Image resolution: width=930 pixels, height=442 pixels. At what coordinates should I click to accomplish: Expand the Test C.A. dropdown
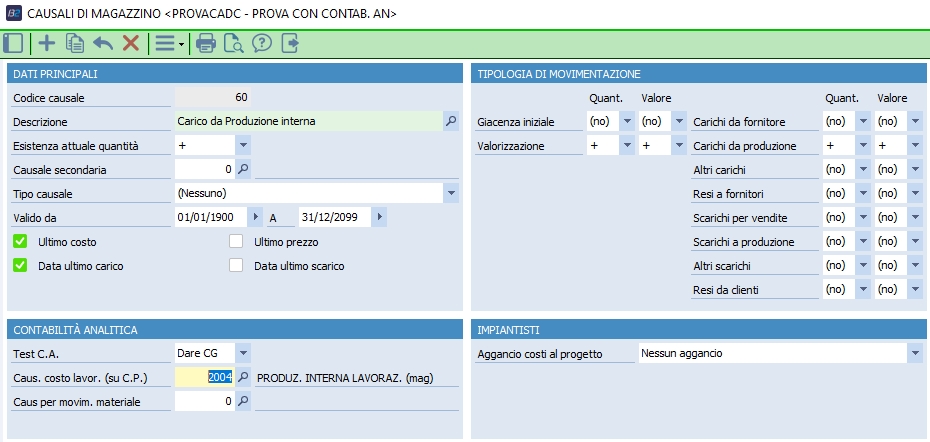pyautogui.click(x=243, y=353)
